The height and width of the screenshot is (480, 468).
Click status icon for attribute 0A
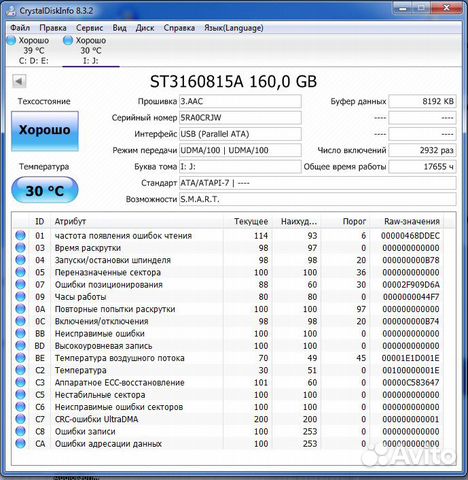20,309
